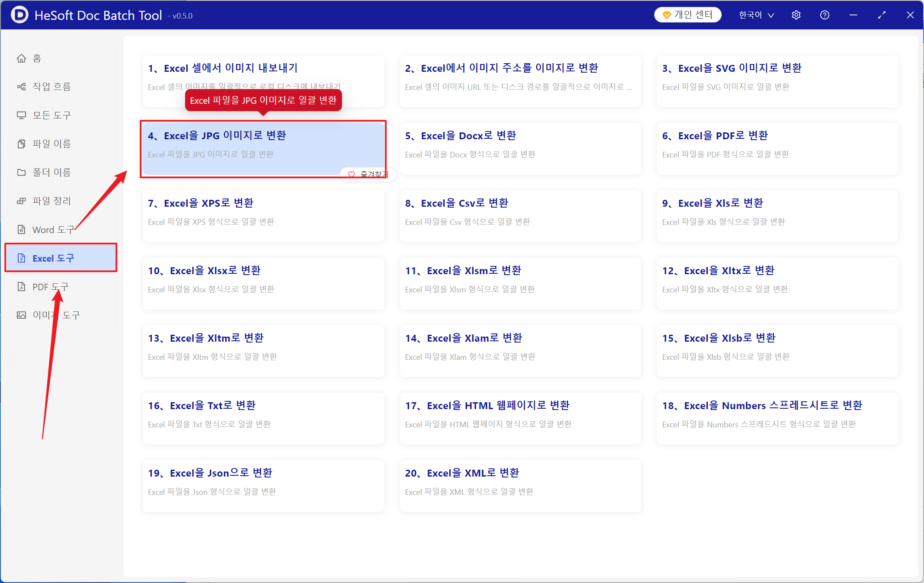Click the file organize (파일 정리) icon
924x583 pixels.
[21, 201]
